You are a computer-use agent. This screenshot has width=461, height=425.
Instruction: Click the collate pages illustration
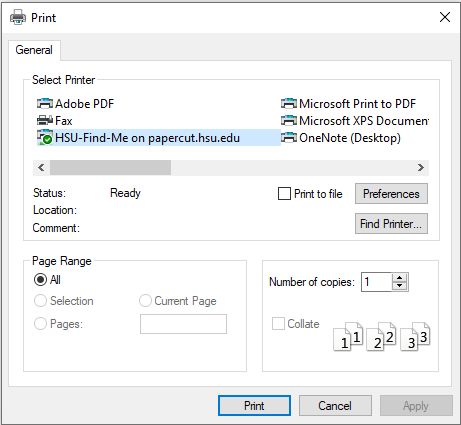coord(382,336)
